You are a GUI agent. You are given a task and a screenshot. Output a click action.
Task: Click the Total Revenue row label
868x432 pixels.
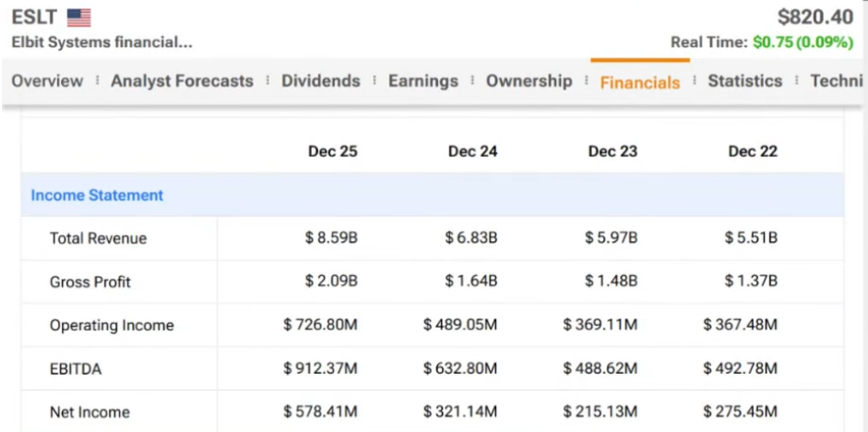99,238
